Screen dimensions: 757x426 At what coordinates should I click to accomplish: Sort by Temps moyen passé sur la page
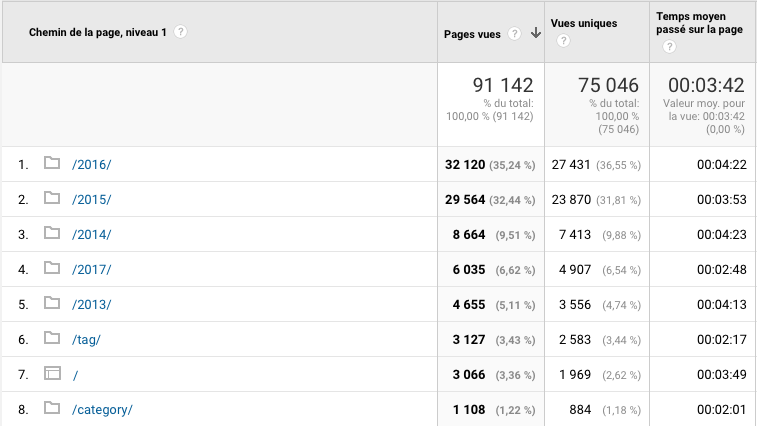tap(698, 24)
